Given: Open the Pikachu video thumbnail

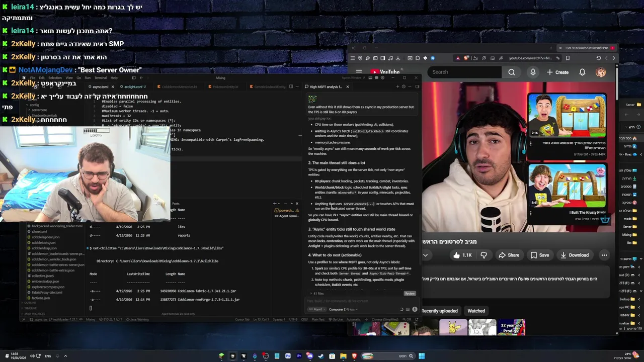Looking at the screenshot, I should pyautogui.click(x=452, y=328).
